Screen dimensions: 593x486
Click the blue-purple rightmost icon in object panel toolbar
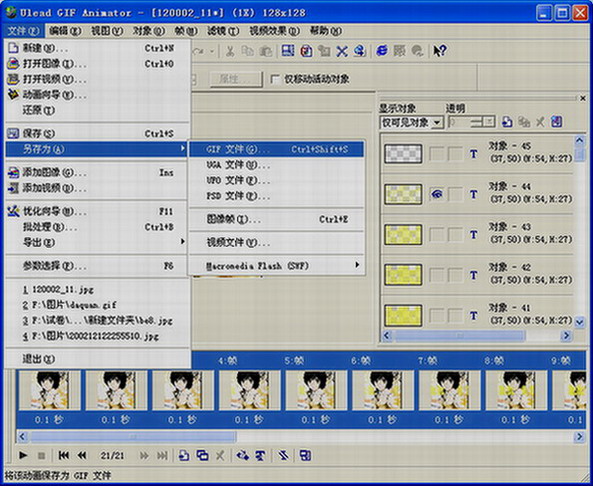(556, 122)
